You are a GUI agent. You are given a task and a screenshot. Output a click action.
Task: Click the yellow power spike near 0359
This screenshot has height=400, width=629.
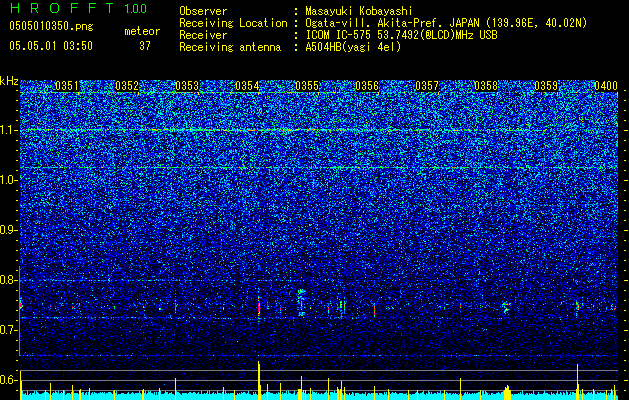coord(578,382)
